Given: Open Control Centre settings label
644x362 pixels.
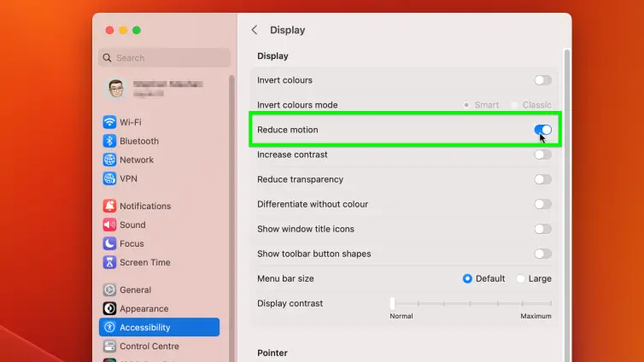Looking at the screenshot, I should 149,347.
